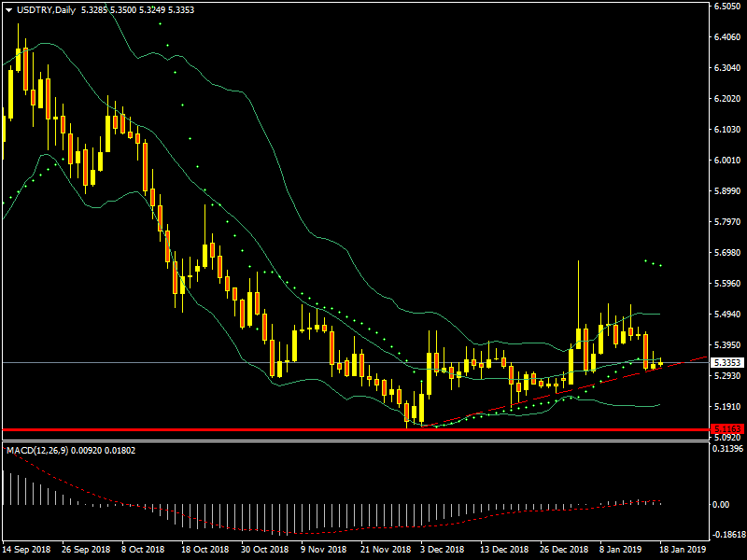Click the 14 Sep 2018 date label
The width and height of the screenshot is (747, 560).
[x=27, y=551]
